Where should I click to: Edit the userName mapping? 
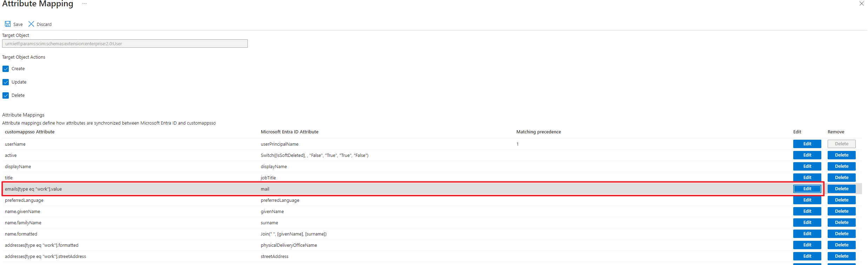(x=807, y=144)
